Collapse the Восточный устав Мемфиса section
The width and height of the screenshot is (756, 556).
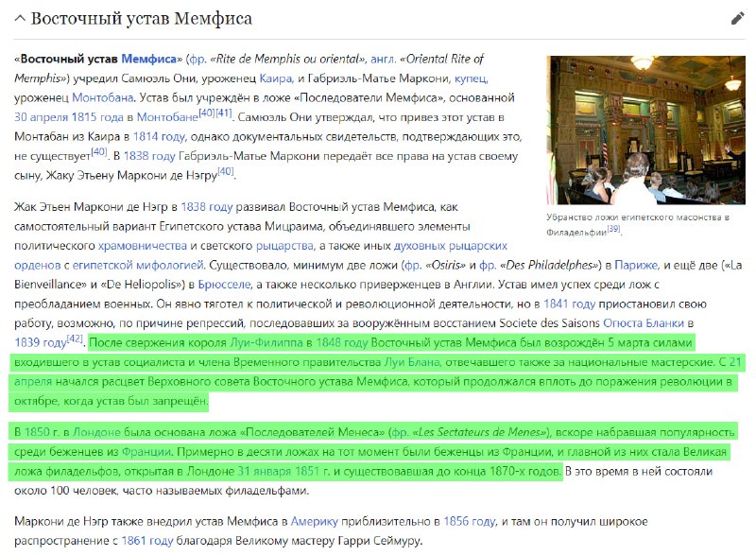(20, 19)
